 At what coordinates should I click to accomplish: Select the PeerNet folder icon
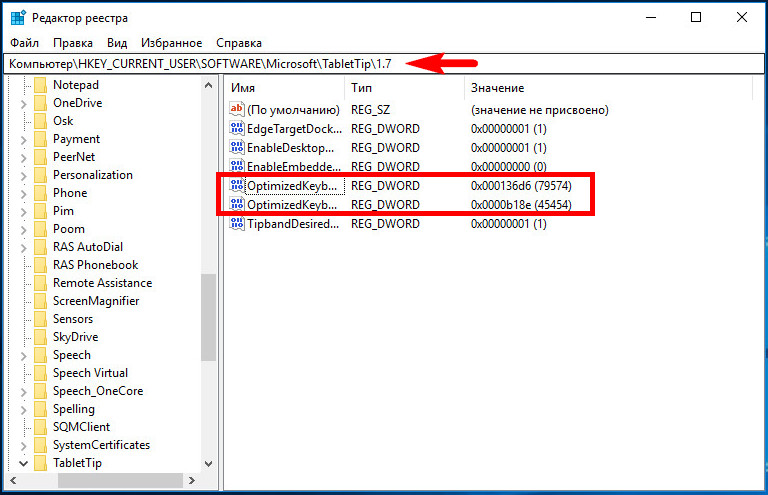(41, 157)
